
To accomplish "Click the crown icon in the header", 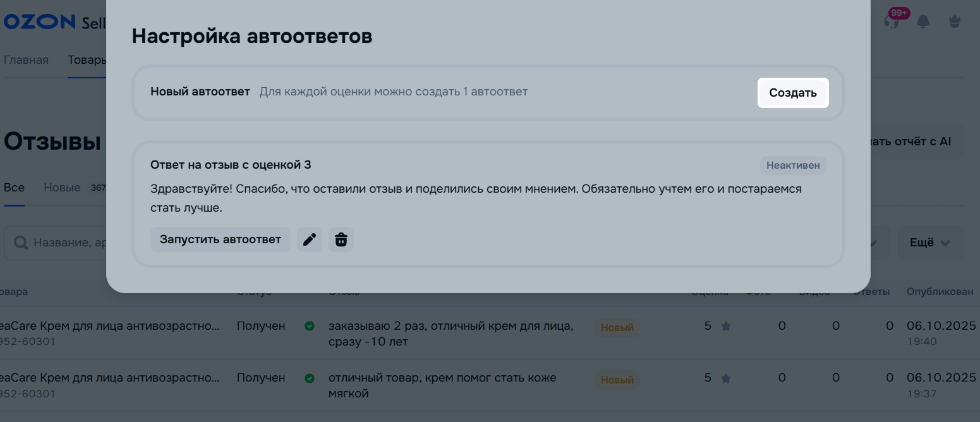I will click(955, 22).
